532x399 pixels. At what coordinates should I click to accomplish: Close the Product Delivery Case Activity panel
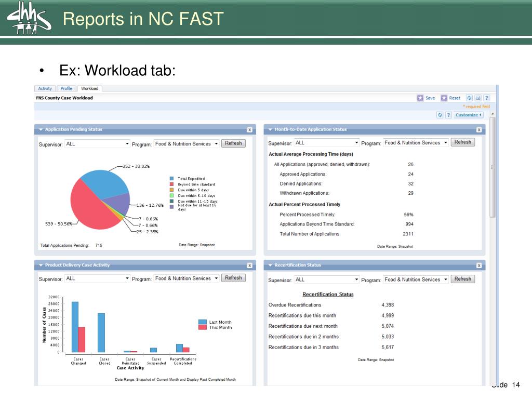(249, 265)
